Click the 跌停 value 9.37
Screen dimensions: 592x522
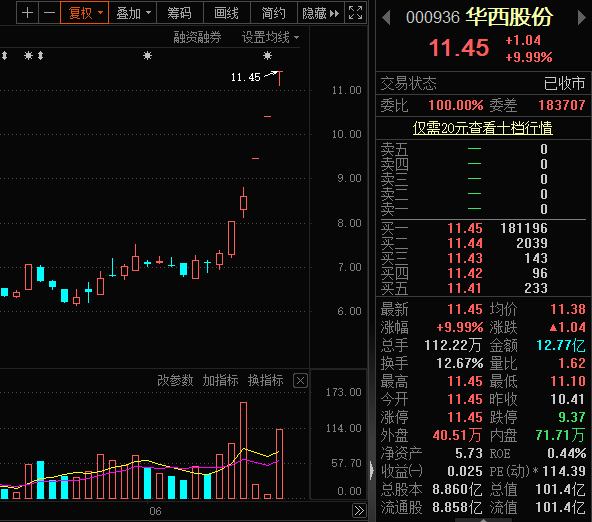(572, 417)
